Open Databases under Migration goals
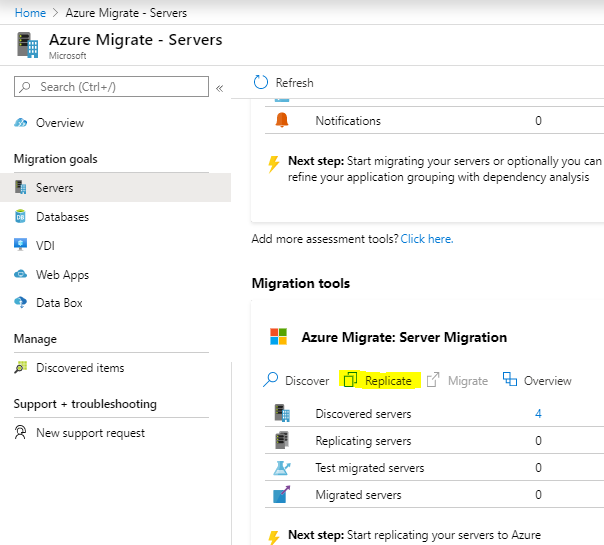The height and width of the screenshot is (545, 604). point(62,217)
